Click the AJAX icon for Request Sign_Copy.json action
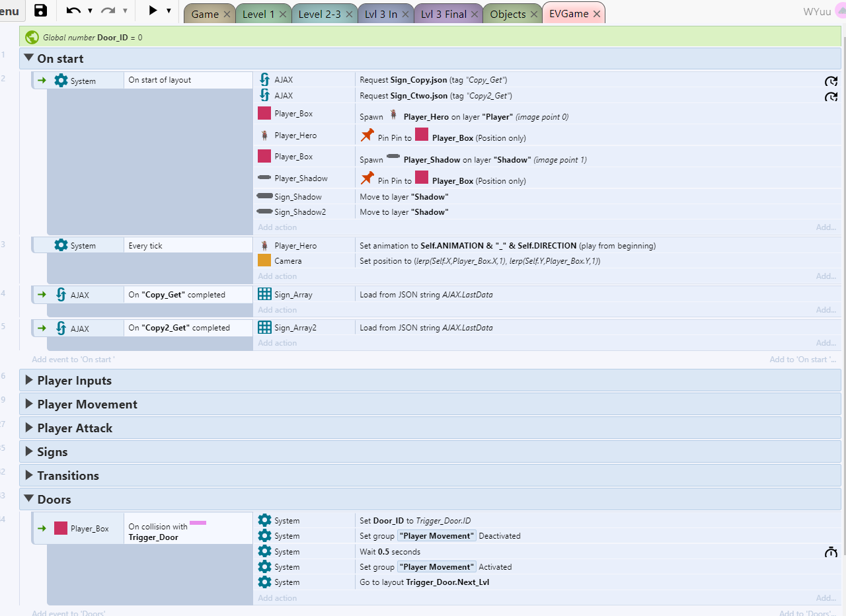Viewport: 846px width, 616px height. (264, 80)
